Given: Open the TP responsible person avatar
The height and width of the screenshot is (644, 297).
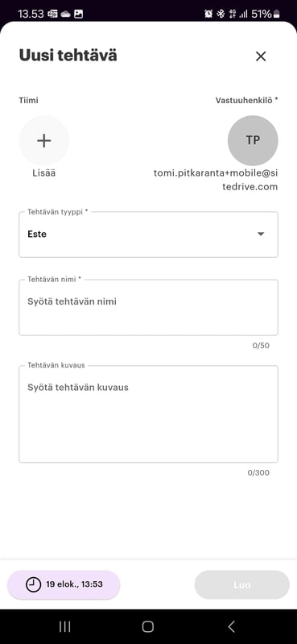Looking at the screenshot, I should [253, 140].
